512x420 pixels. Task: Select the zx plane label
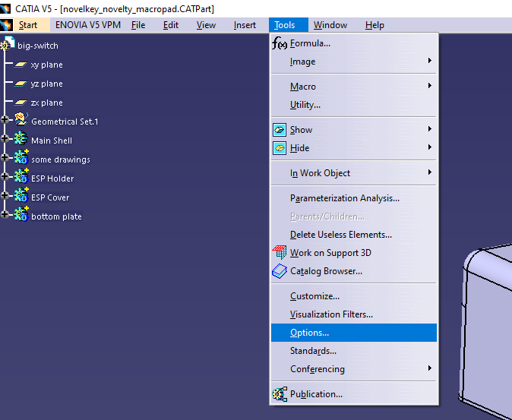pos(46,103)
